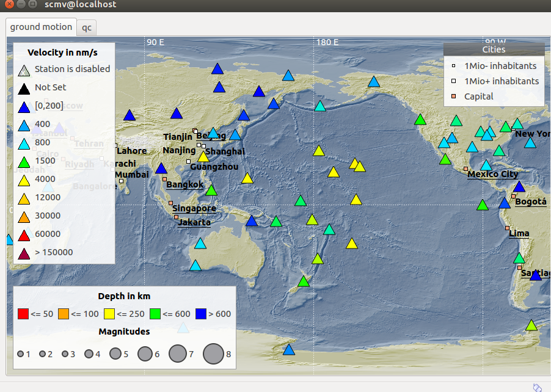Click the red 60000 legend triangle

tap(24, 236)
